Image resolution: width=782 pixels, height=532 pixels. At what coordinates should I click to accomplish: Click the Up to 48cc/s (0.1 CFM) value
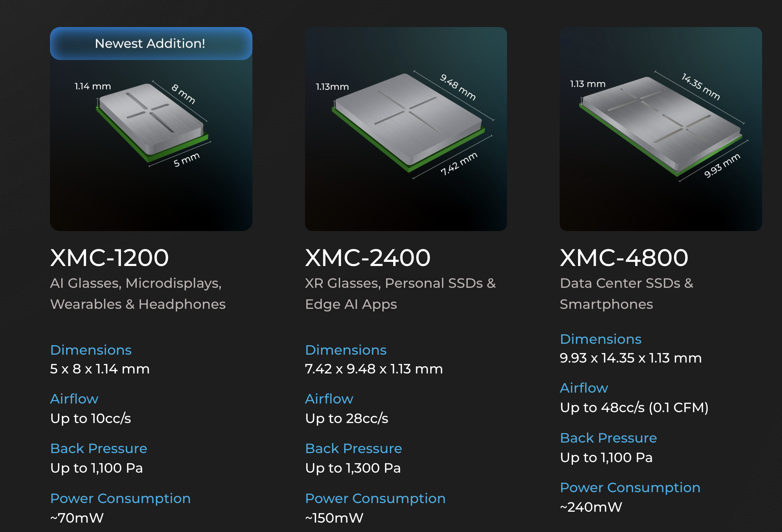[x=634, y=408]
